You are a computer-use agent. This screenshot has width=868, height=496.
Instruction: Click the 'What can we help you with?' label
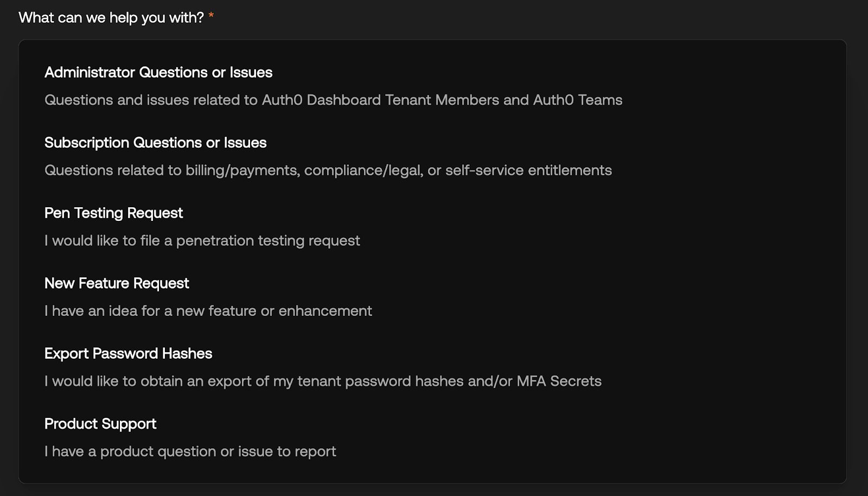(111, 17)
